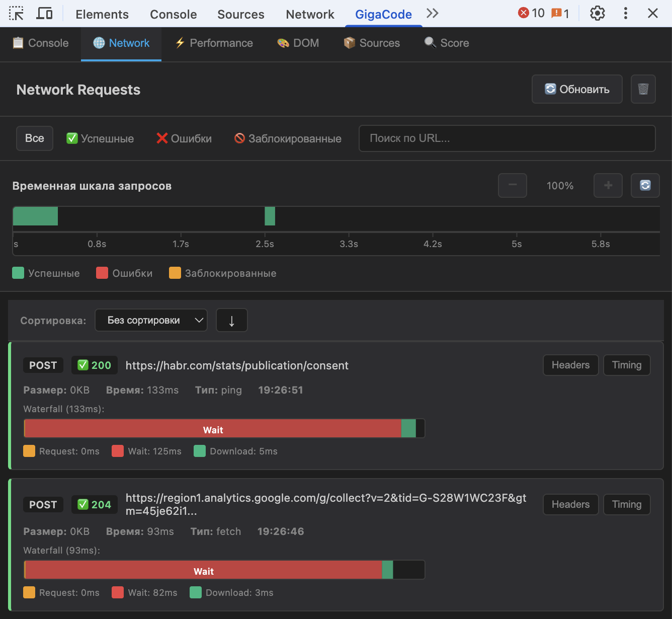Viewport: 672px width, 619px height.
Task: Click the refresh icon beside timeline zoom controls
Action: tap(645, 185)
